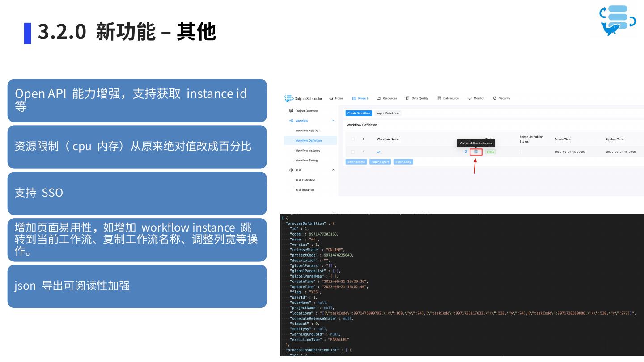Click the Home house icon in top navigation
The height and width of the screenshot is (362, 644).
[x=331, y=98]
